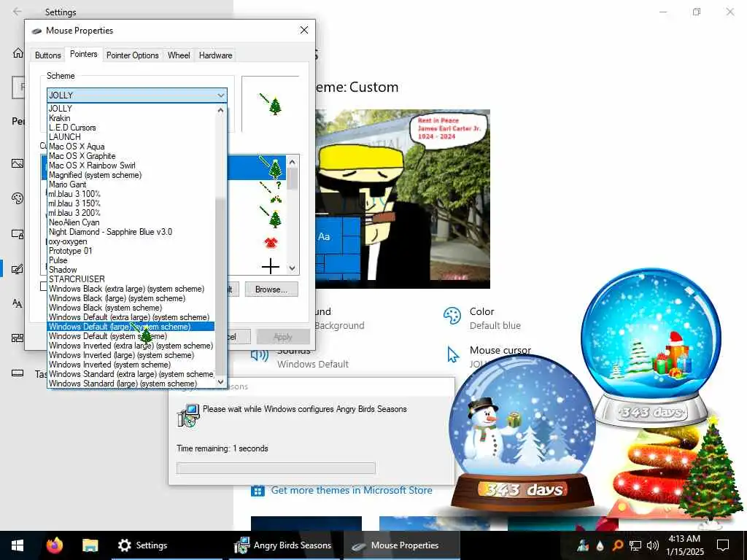Close the Mouse Properties dialog

[304, 30]
